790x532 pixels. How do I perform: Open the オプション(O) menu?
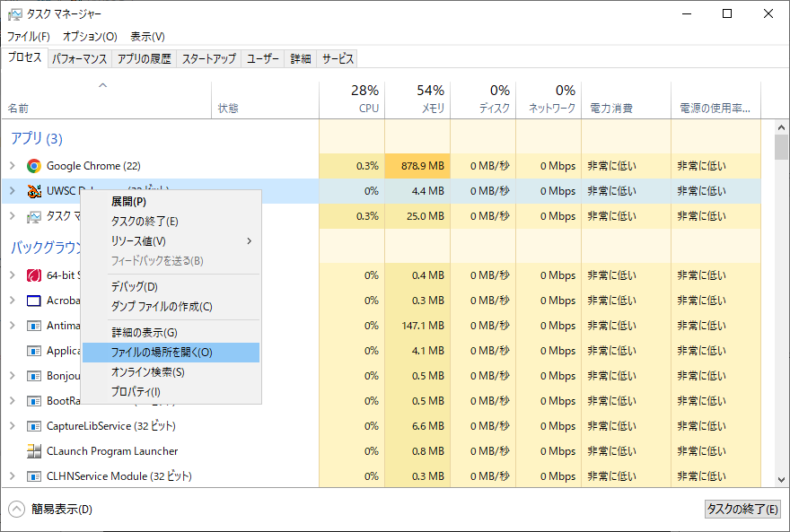point(90,36)
